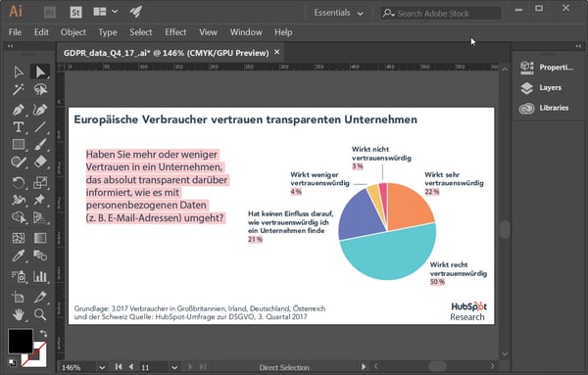Click the vertical scrollbar thumb
The image size is (588, 375).
click(505, 229)
